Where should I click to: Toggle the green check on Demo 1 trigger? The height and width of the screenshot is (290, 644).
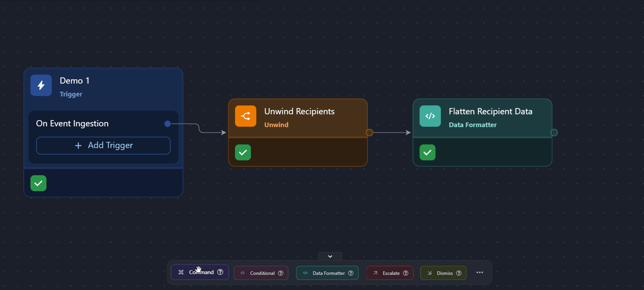tap(39, 183)
